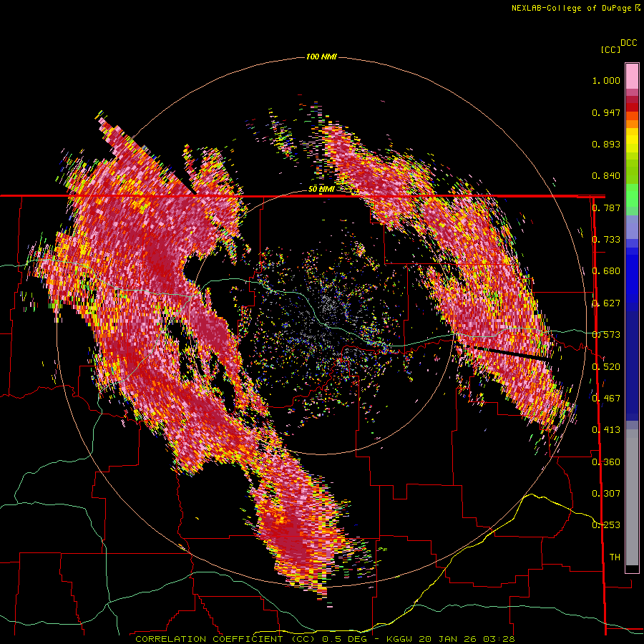Pick the yellow legend color band
Screen dimensions: 644x644
(x=632, y=140)
